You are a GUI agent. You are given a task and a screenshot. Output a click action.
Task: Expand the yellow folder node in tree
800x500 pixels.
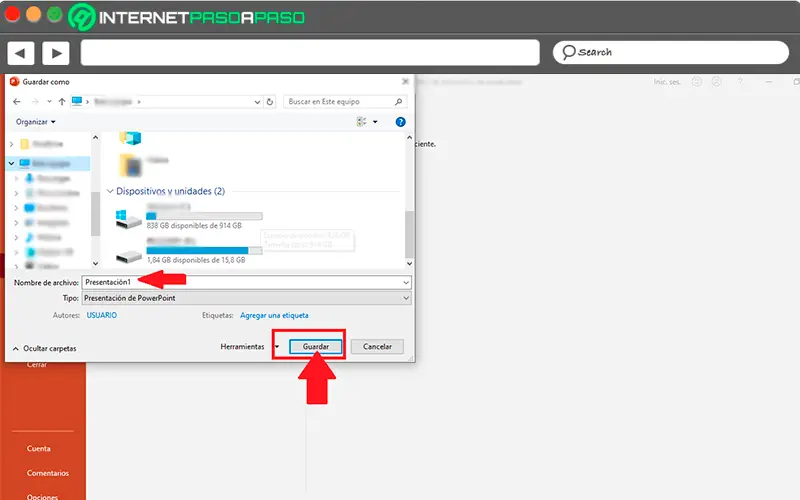tap(11, 144)
